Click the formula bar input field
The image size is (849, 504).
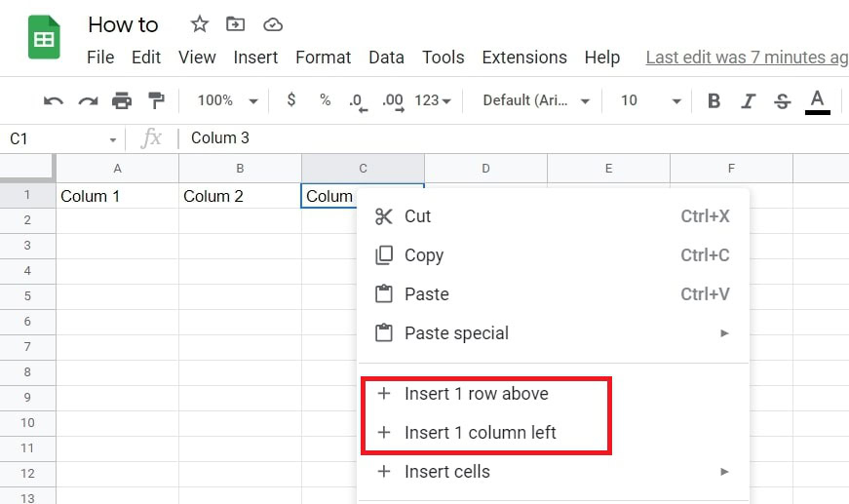point(487,138)
